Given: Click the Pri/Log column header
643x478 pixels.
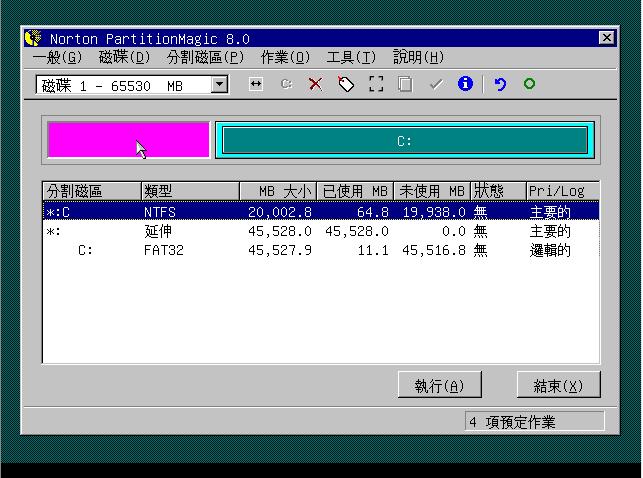Looking at the screenshot, I should [x=563, y=191].
